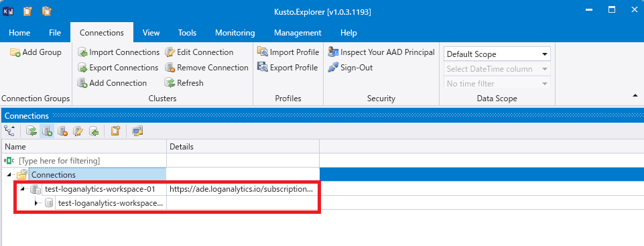The height and width of the screenshot is (246, 644).
Task: Click second clipboard icon in title bar
Action: point(47,11)
